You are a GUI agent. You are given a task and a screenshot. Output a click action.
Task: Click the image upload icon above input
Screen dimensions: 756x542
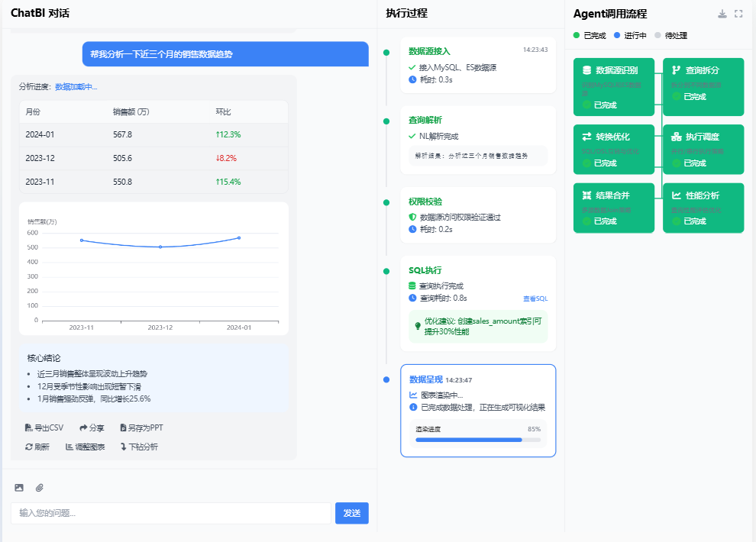[x=19, y=488]
